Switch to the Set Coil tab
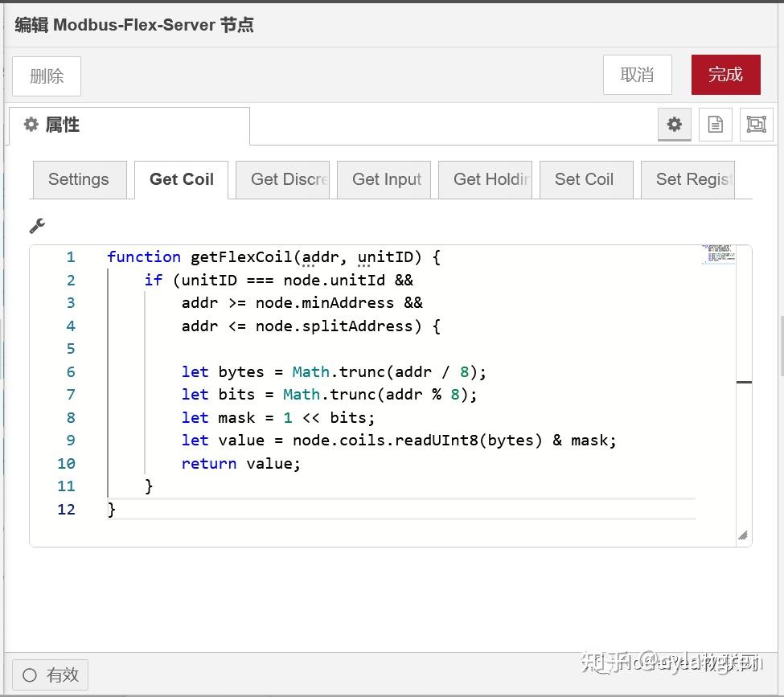The image size is (784, 697). pos(586,179)
